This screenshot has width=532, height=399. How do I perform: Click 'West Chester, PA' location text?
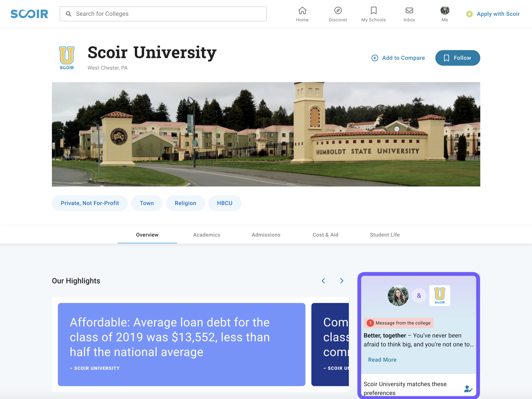(x=108, y=68)
